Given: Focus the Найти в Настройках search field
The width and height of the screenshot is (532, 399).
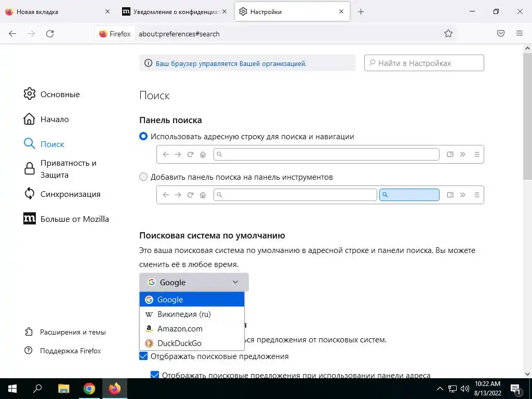Looking at the screenshot, I should (424, 63).
